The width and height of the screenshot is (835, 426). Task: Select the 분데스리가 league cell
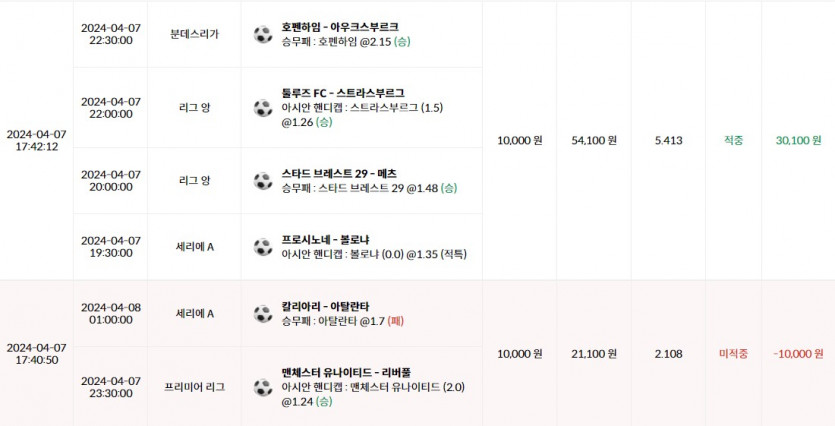(194, 34)
